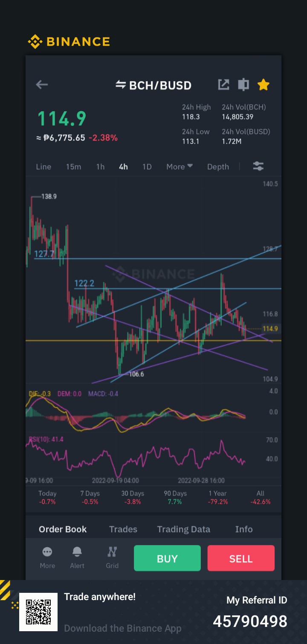Select the BCH/BUSD pair title

(160, 85)
